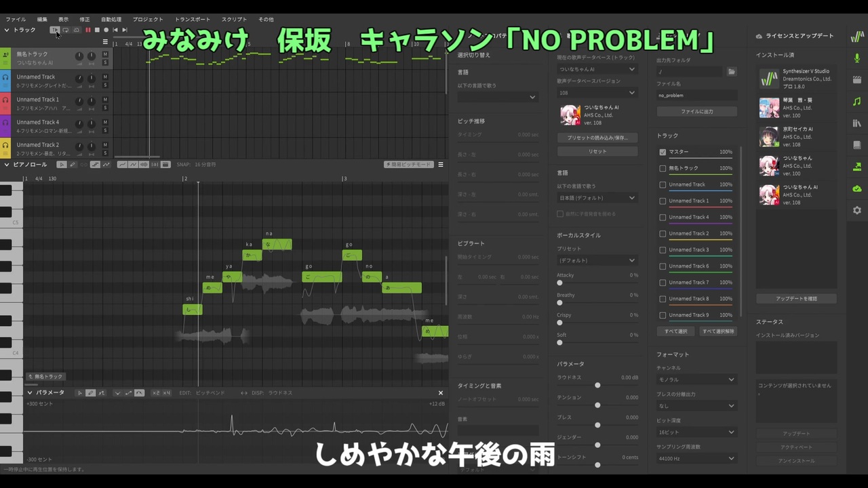
Task: Open the 44100 Hz sampling rate dropdown
Action: click(x=696, y=458)
